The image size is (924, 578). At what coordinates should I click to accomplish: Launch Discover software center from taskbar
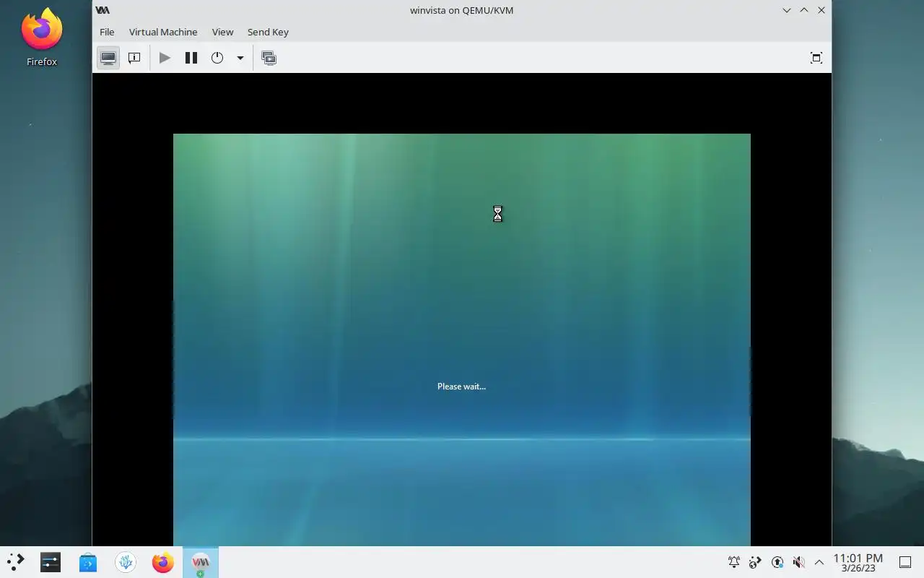[x=88, y=562]
